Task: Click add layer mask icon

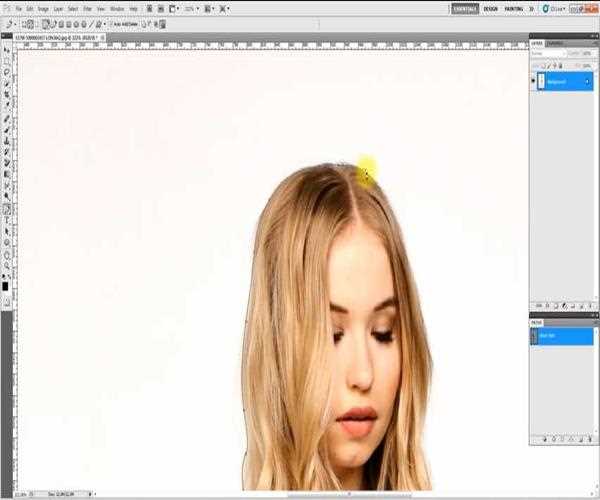Action: pos(556,306)
